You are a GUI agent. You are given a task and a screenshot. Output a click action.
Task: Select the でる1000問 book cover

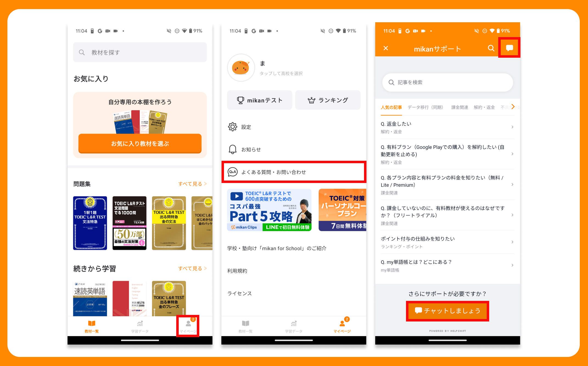129,223
